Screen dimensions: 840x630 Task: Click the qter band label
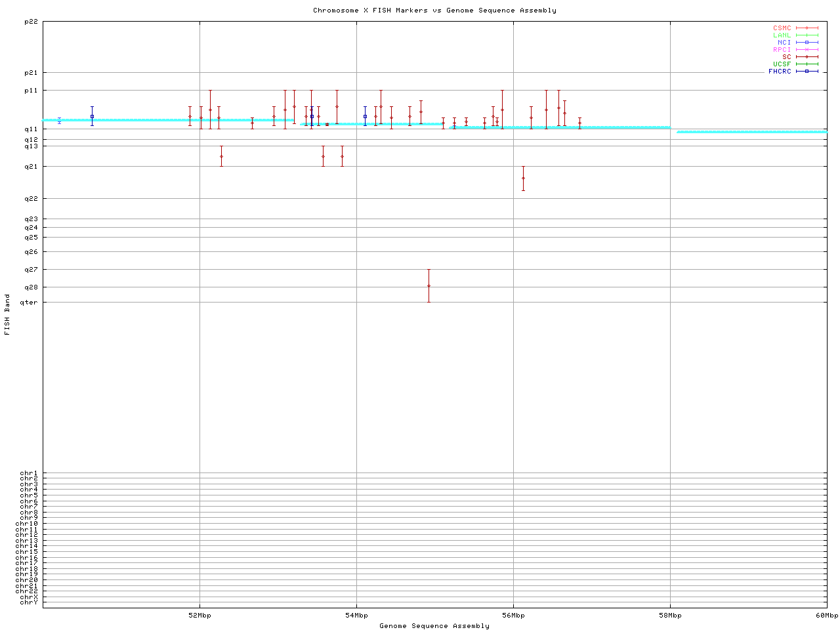pyautogui.click(x=29, y=303)
